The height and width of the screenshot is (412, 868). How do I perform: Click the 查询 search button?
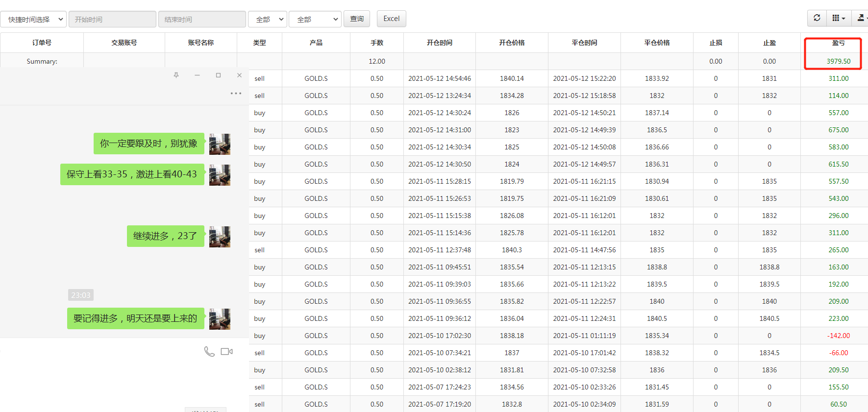coord(356,19)
